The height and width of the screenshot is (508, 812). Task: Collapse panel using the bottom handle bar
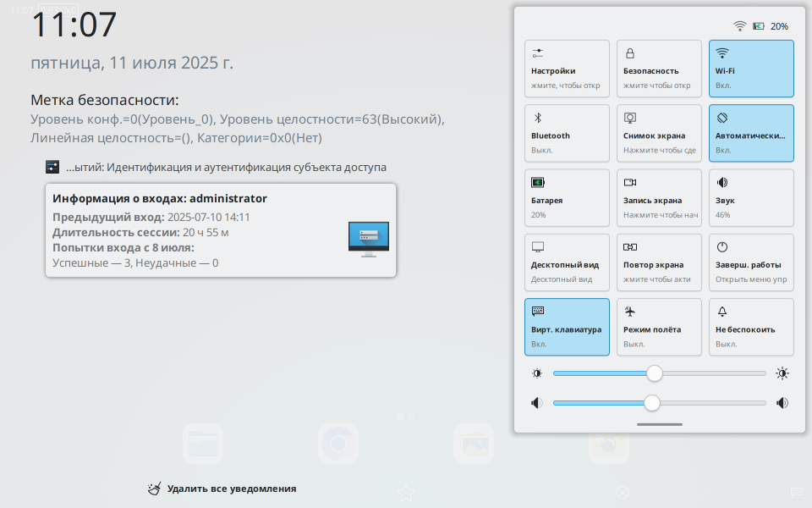click(x=659, y=424)
